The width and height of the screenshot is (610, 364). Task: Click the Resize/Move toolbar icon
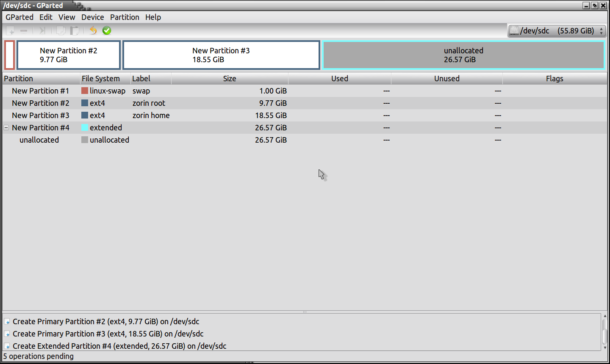click(x=42, y=30)
